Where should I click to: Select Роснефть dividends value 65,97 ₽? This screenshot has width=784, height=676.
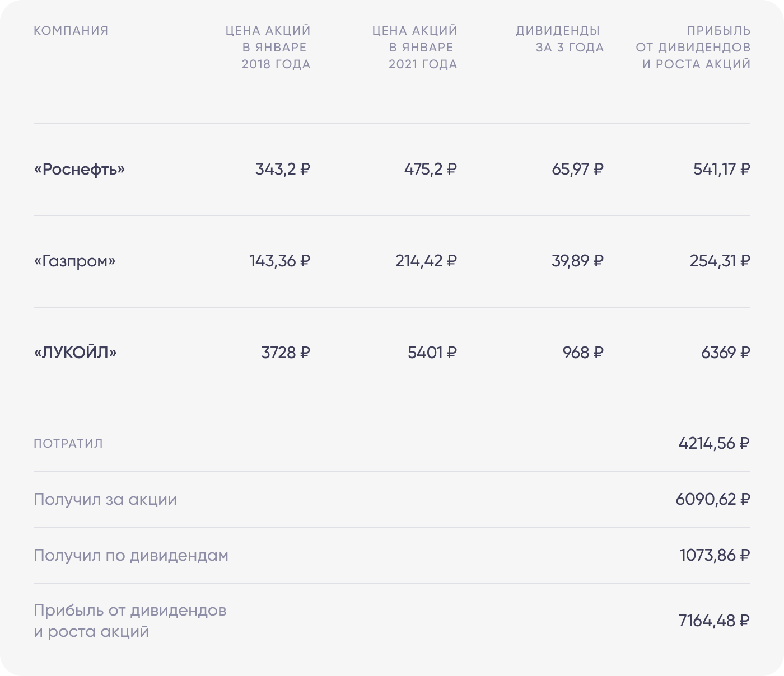(x=577, y=169)
